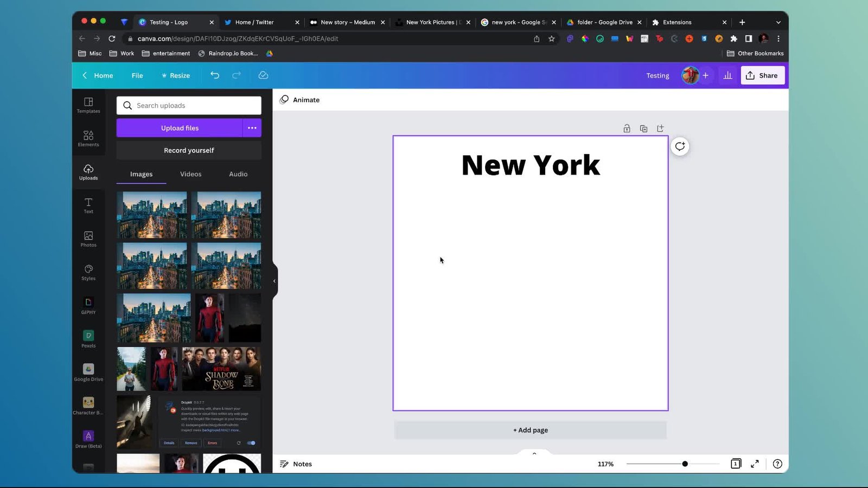Lock the page with lock icon

627,129
